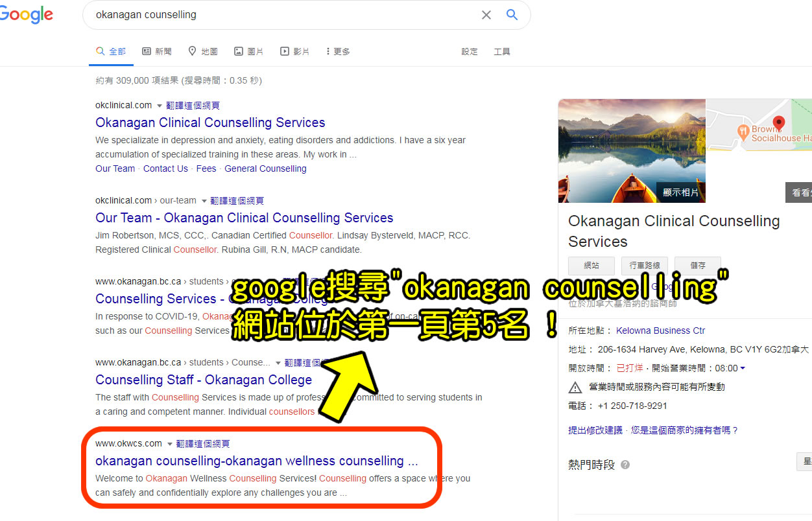Click inside the okanagan counselling search field
The height and width of the screenshot is (521, 812).
[x=279, y=14]
